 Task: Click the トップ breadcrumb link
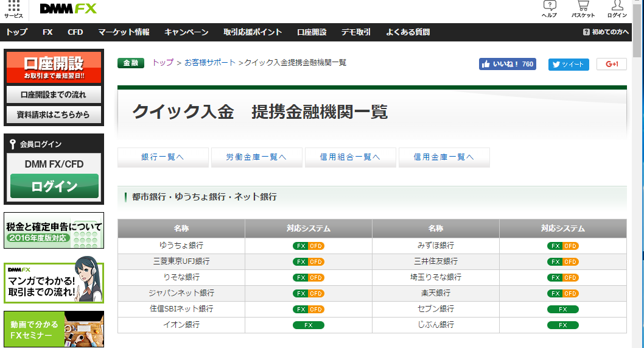[x=163, y=63]
